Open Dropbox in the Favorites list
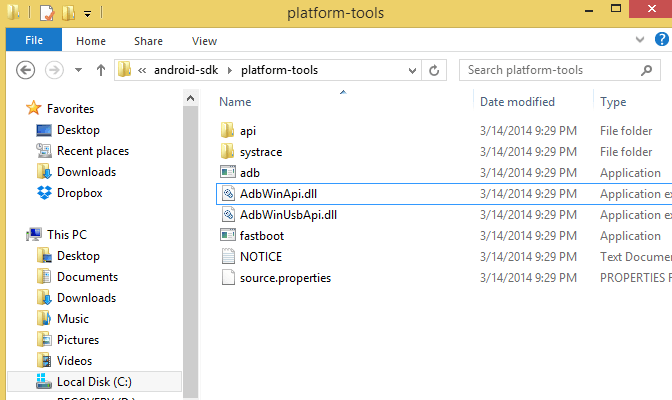 79,193
